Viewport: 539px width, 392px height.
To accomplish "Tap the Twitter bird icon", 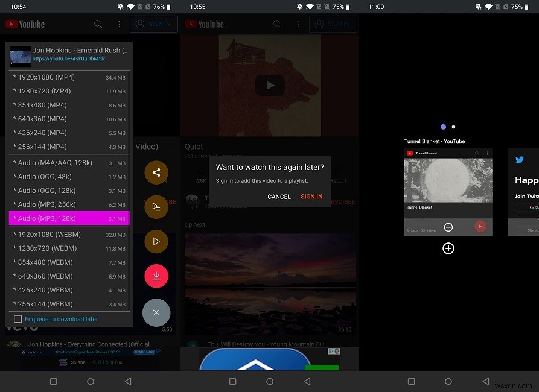I will point(520,160).
